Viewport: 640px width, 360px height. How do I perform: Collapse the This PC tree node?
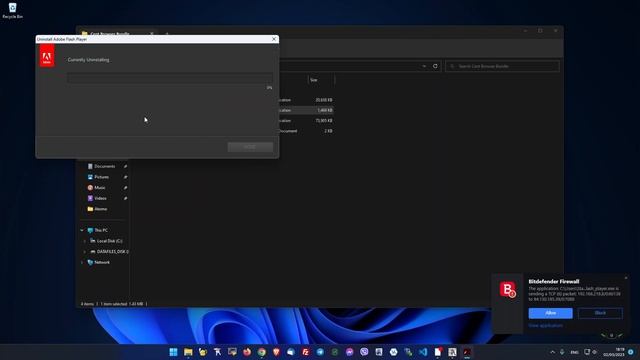coord(82,230)
